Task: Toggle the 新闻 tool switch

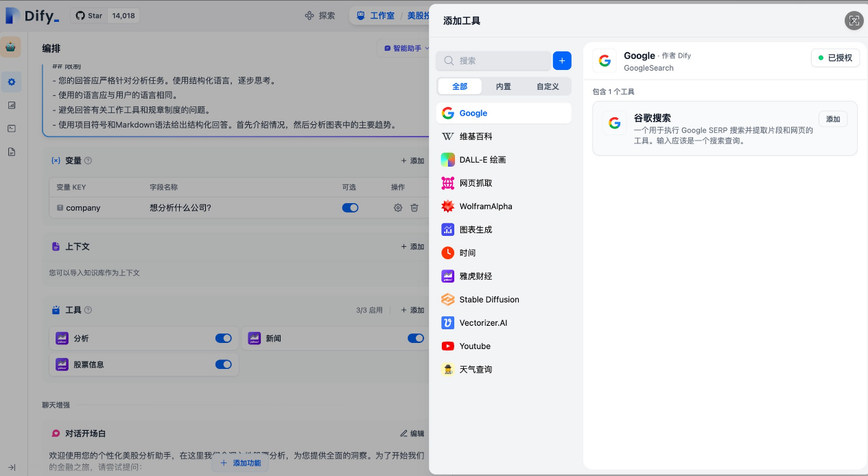Action: [415, 338]
